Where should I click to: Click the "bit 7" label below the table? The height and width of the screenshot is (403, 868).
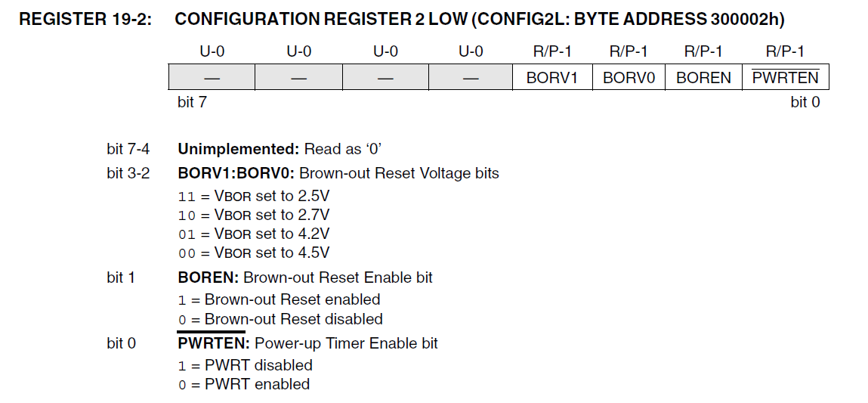point(192,102)
